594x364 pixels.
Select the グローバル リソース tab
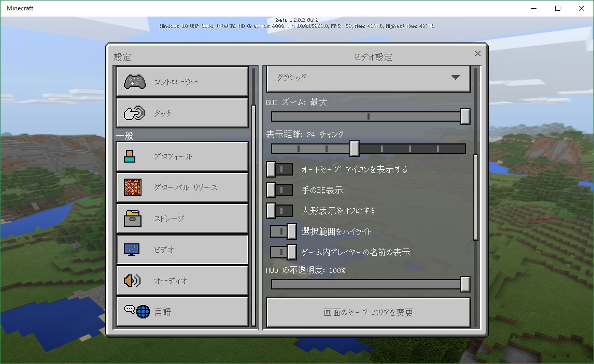point(182,187)
